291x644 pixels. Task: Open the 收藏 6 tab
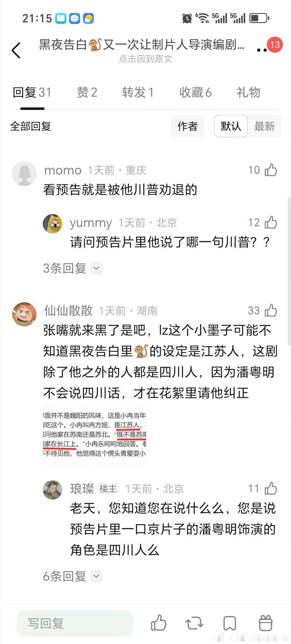[196, 92]
